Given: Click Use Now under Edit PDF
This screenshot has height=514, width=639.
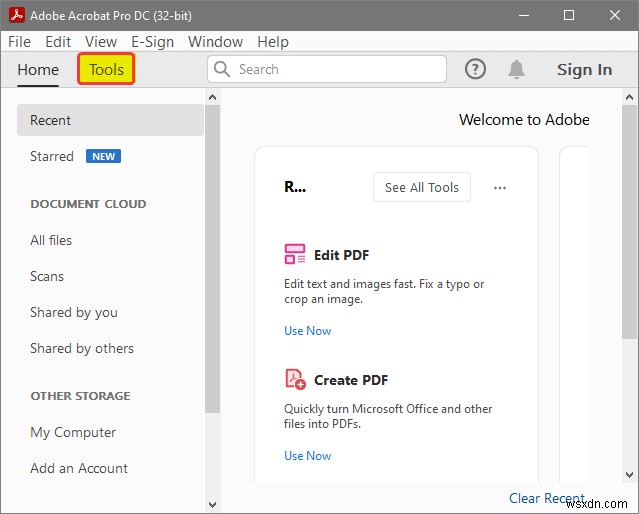Looking at the screenshot, I should tap(308, 331).
